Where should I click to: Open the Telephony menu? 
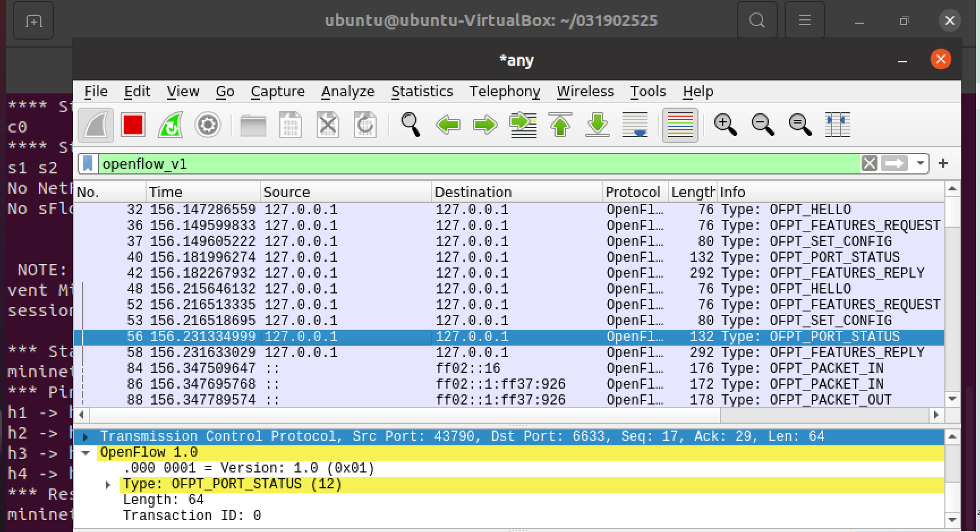tap(505, 91)
